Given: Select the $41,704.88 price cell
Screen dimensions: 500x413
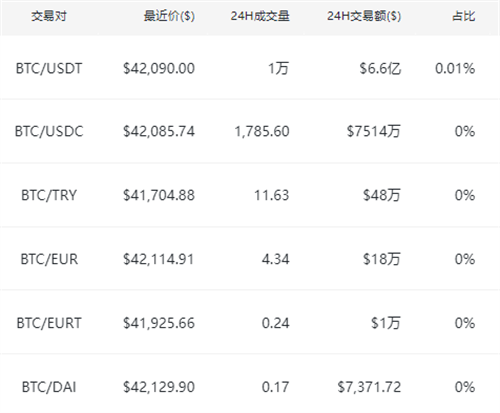Looking at the screenshot, I should coord(159,195).
